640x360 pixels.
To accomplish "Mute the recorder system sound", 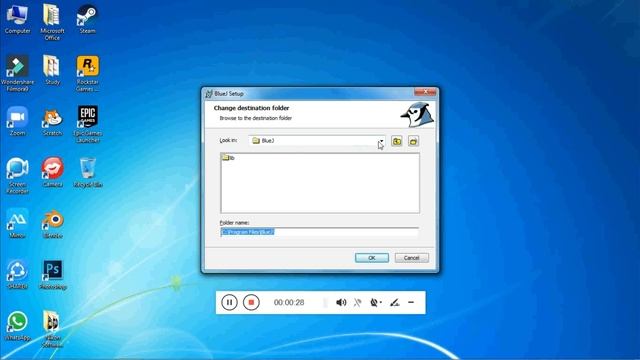I will pyautogui.click(x=341, y=302).
